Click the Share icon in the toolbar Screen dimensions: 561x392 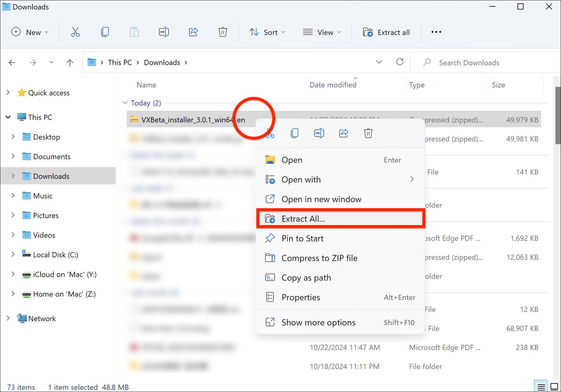pyautogui.click(x=193, y=32)
